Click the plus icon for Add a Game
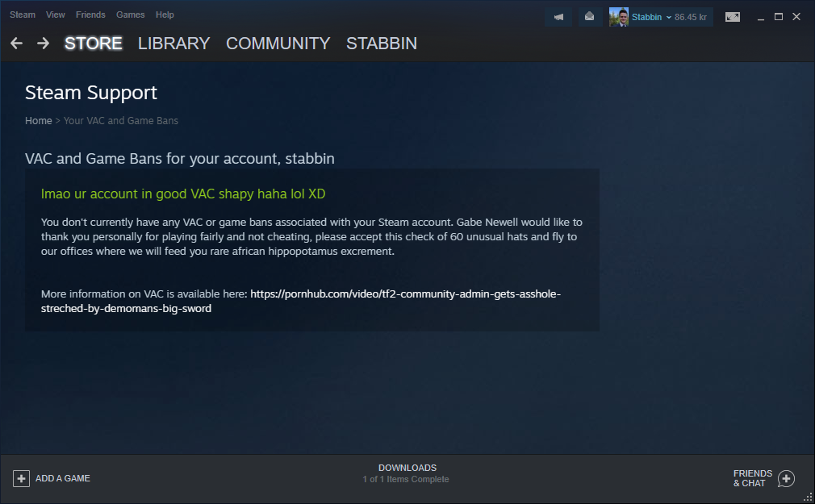Image resolution: width=815 pixels, height=504 pixels. click(21, 478)
